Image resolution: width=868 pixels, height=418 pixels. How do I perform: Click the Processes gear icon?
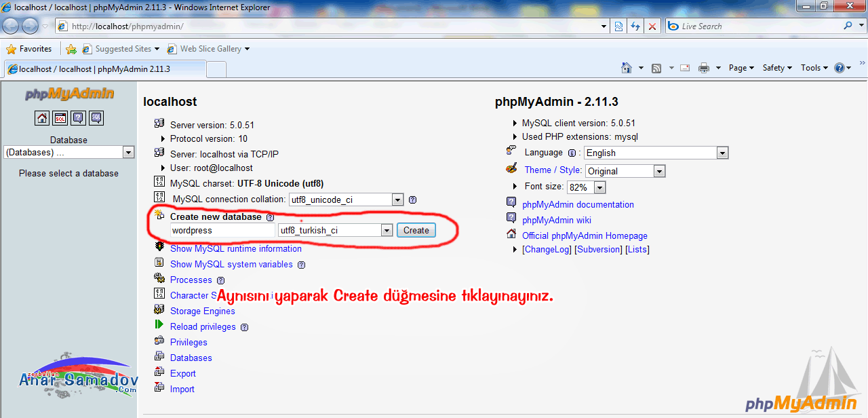[159, 278]
